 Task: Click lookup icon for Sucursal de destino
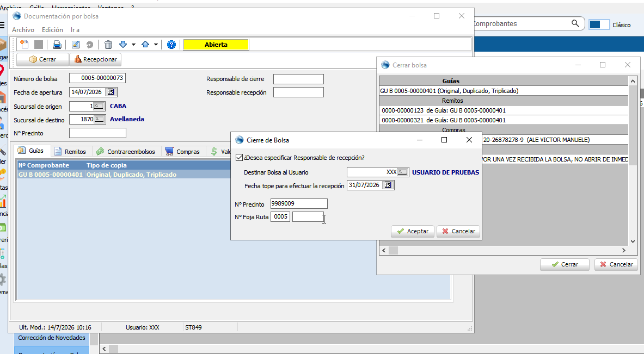point(99,120)
